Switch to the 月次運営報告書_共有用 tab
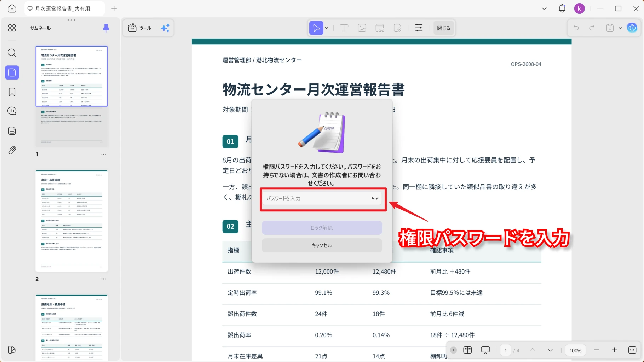 click(65, 8)
